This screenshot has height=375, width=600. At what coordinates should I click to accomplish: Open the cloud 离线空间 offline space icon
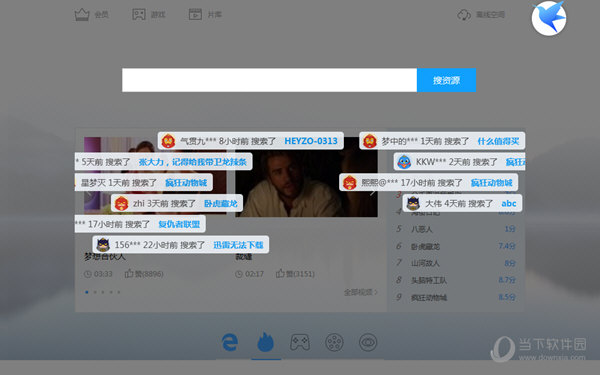tap(464, 15)
